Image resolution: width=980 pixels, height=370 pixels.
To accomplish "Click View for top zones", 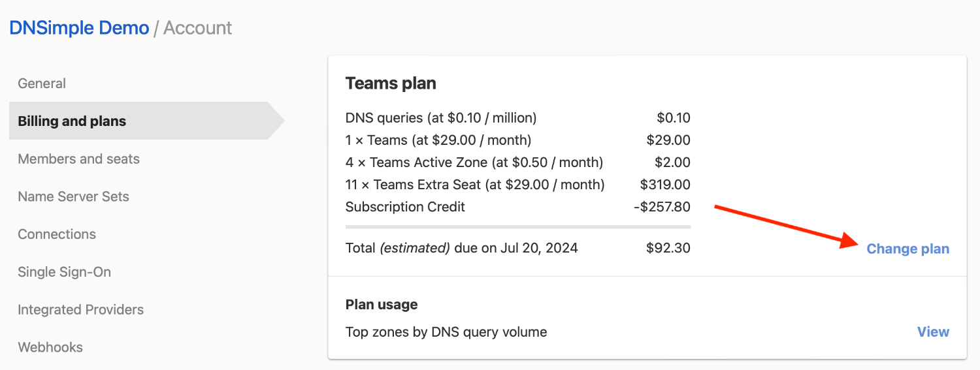I will pos(933,332).
